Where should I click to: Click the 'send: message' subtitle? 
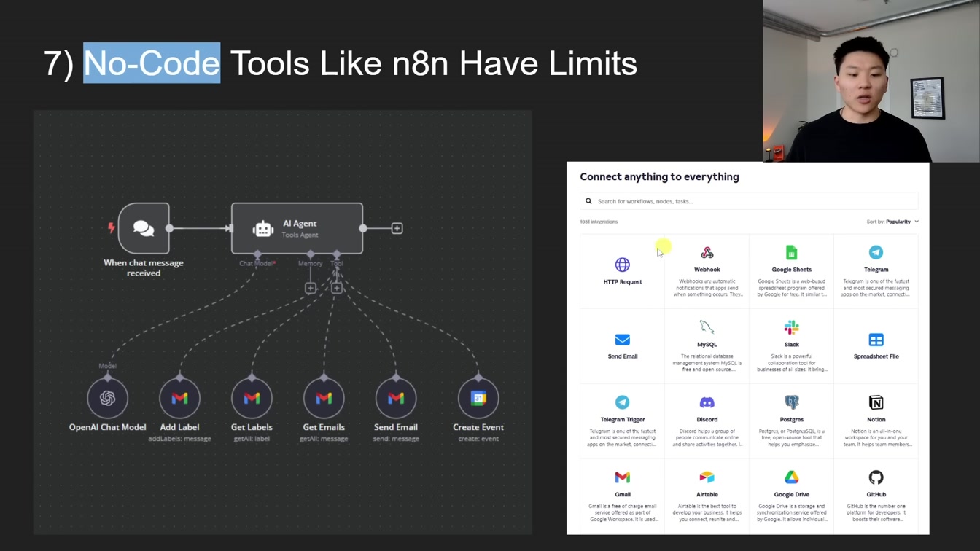tap(396, 439)
